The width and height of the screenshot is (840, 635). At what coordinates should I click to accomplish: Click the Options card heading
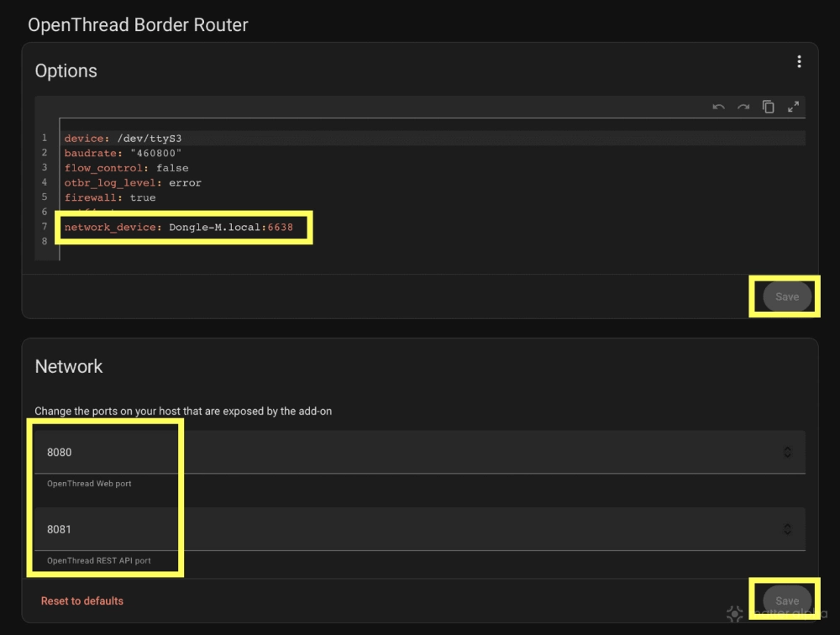coord(66,71)
